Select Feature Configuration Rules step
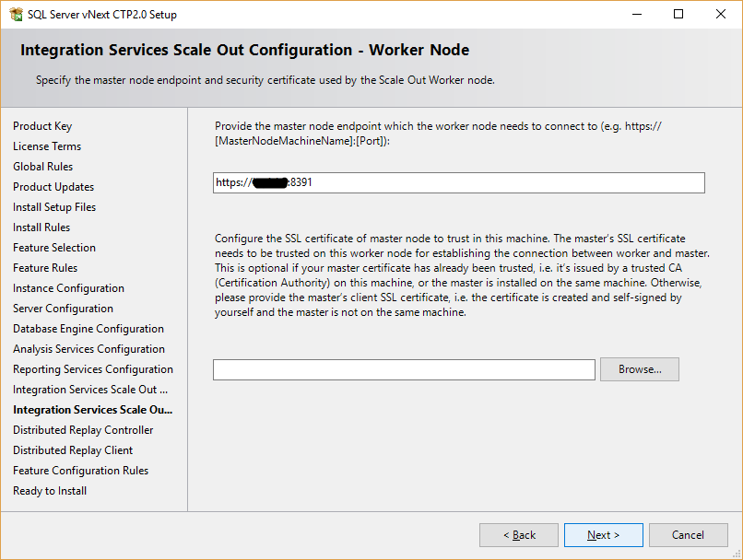Screen dimensions: 743x560 coord(81,471)
